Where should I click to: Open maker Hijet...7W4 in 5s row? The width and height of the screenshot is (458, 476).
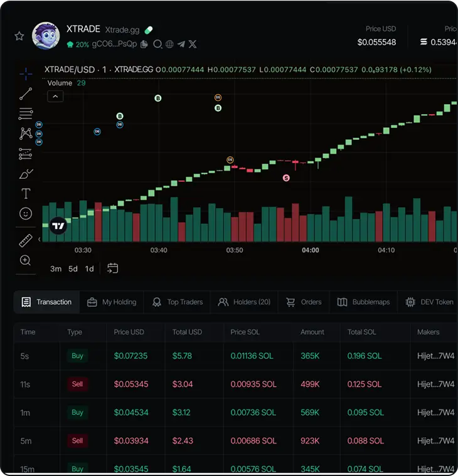click(x=436, y=356)
